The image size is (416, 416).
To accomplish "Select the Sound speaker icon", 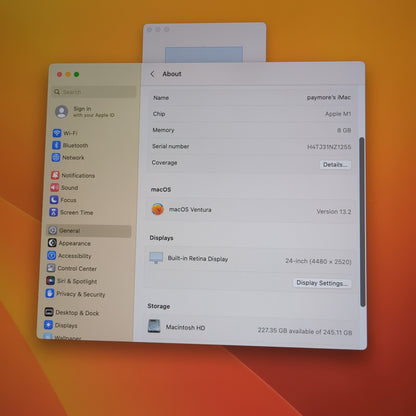I will 54,187.
